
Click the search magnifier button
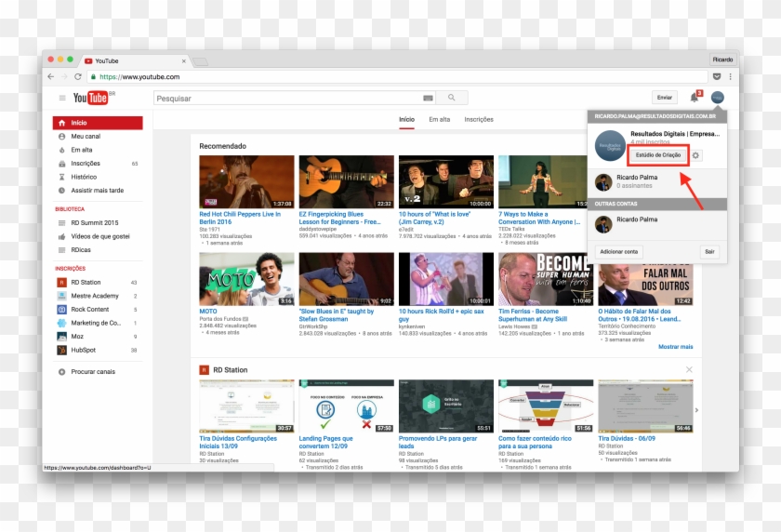[451, 98]
